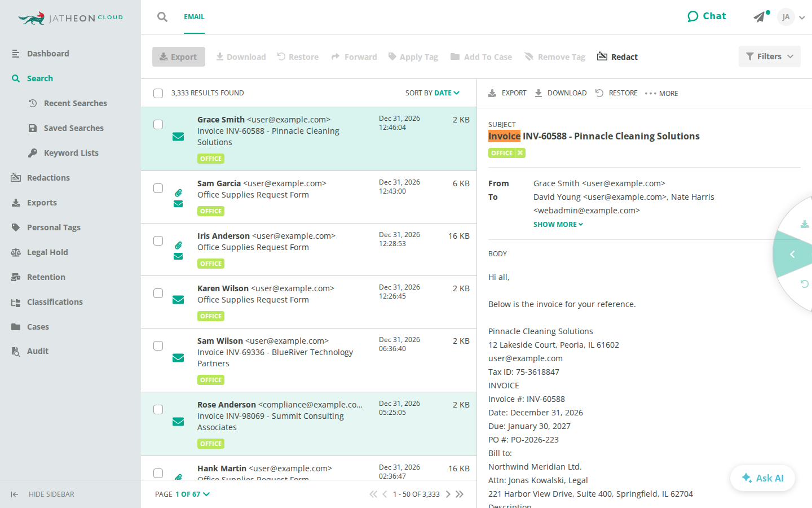This screenshot has height=508, width=812.
Task: Check the Sam Garcia email checkbox
Action: click(x=158, y=188)
